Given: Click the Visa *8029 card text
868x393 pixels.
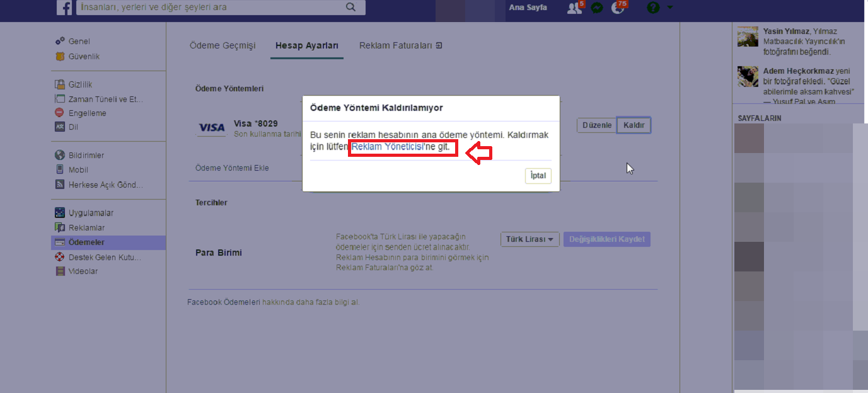Looking at the screenshot, I should [256, 123].
